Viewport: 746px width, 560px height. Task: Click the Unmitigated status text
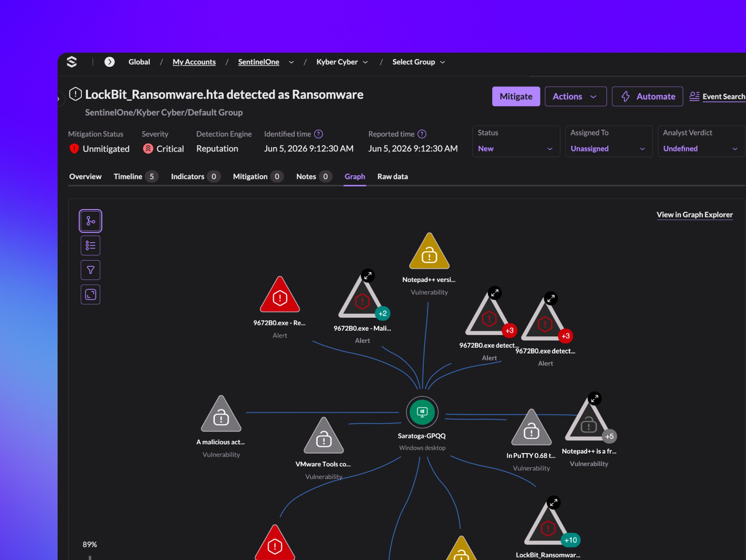coord(106,149)
